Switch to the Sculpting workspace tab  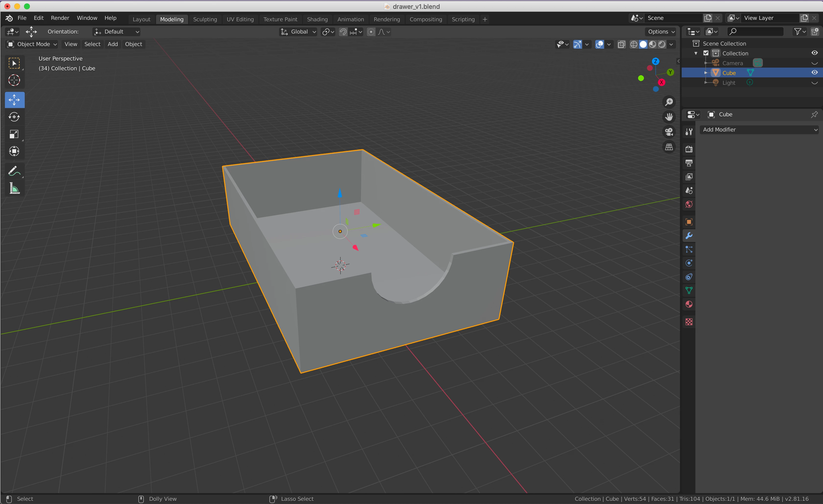tap(205, 19)
